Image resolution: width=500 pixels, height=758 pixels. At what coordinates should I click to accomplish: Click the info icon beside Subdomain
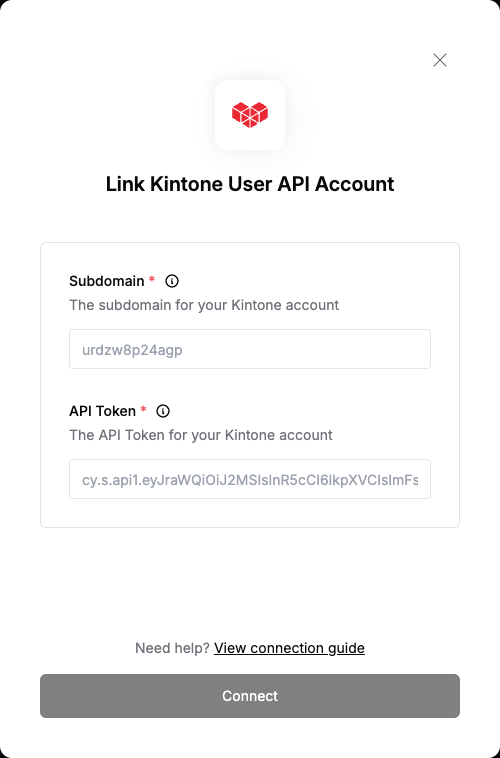point(172,281)
